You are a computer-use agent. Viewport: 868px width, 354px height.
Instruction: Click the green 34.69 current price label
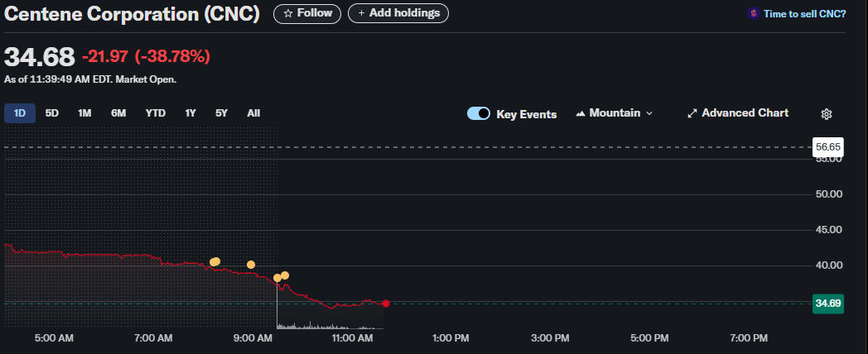tap(828, 304)
